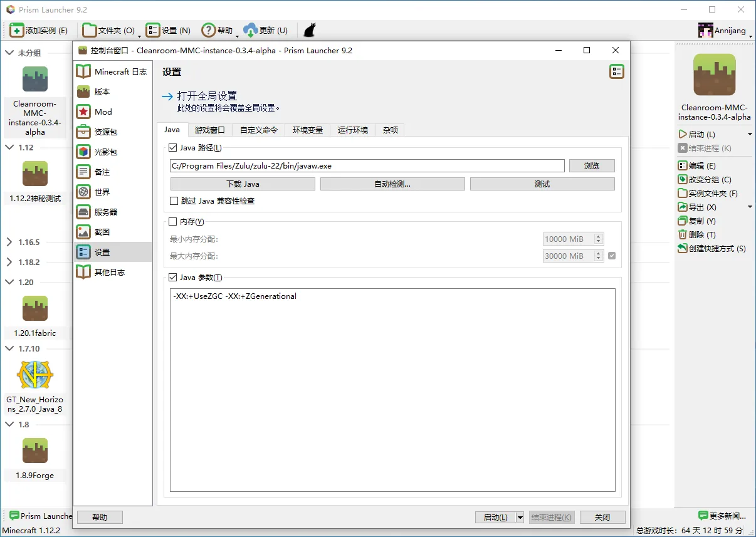Open the 版本 page in sidebar
The image size is (756, 537).
112,91
